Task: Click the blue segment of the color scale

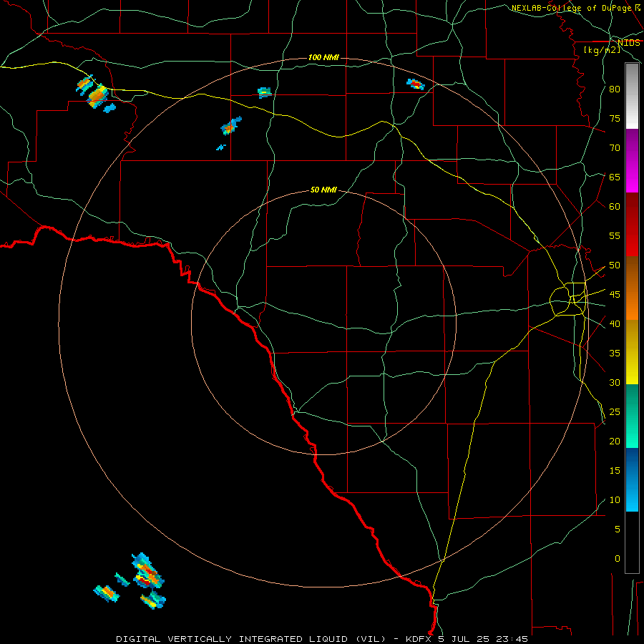Action: click(x=632, y=479)
